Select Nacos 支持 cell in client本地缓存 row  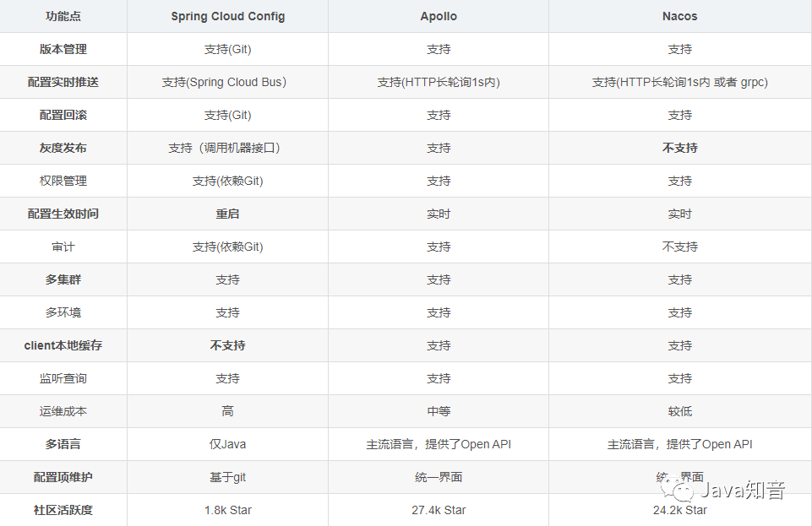(x=680, y=345)
